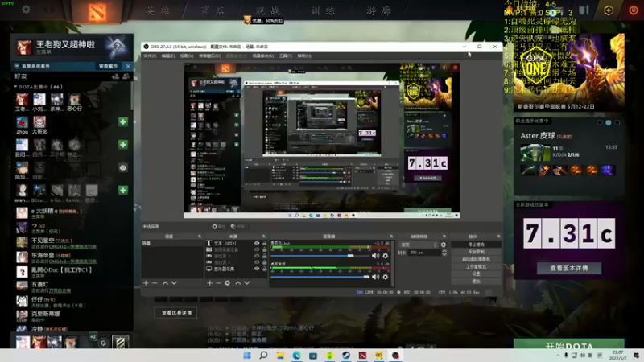Screen dimensions: 644x362
Task: Open the 文件(F) menu in OBS
Action: point(150,56)
